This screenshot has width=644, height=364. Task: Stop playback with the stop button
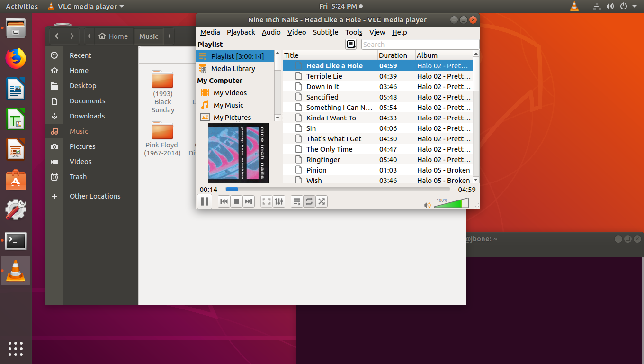(236, 201)
